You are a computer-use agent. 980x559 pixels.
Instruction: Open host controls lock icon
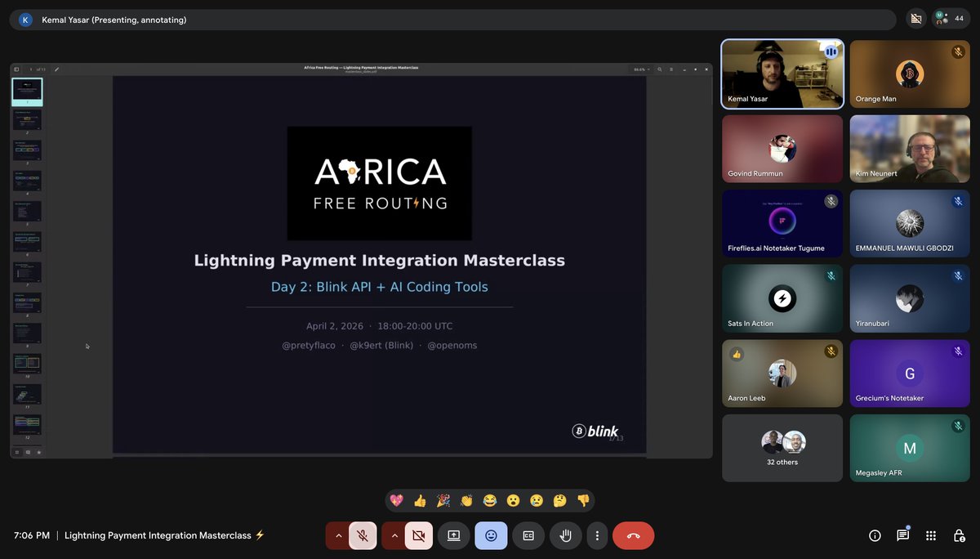[x=960, y=535]
